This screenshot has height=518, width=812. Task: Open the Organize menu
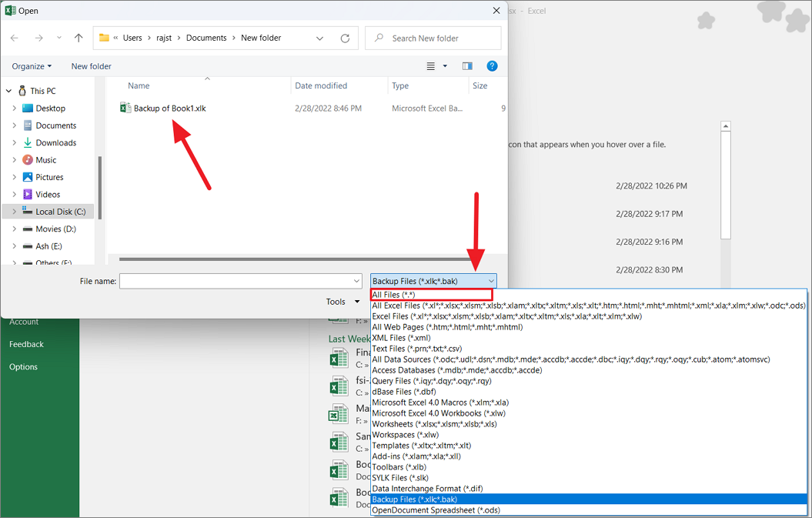click(x=32, y=66)
